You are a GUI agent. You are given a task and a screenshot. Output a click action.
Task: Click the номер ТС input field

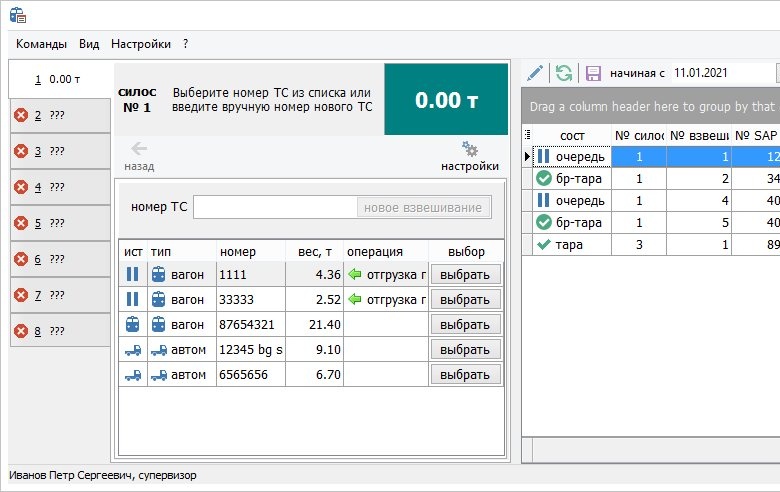point(275,207)
